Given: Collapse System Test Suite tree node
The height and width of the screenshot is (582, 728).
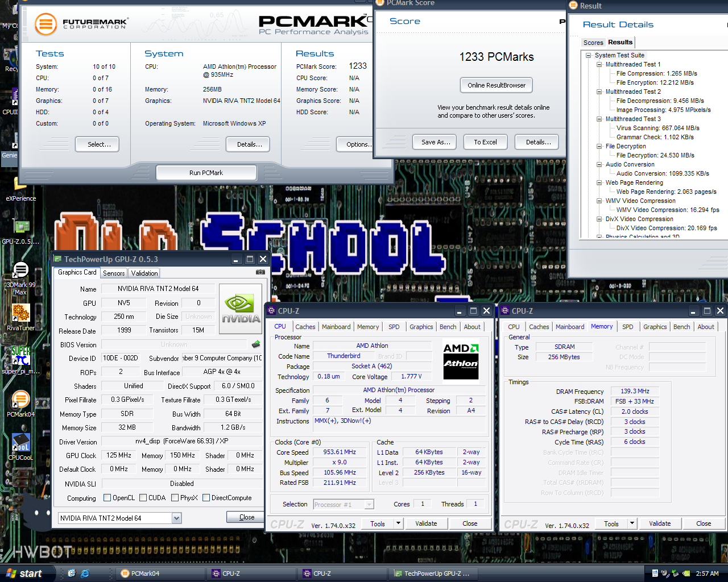Looking at the screenshot, I should (589, 55).
